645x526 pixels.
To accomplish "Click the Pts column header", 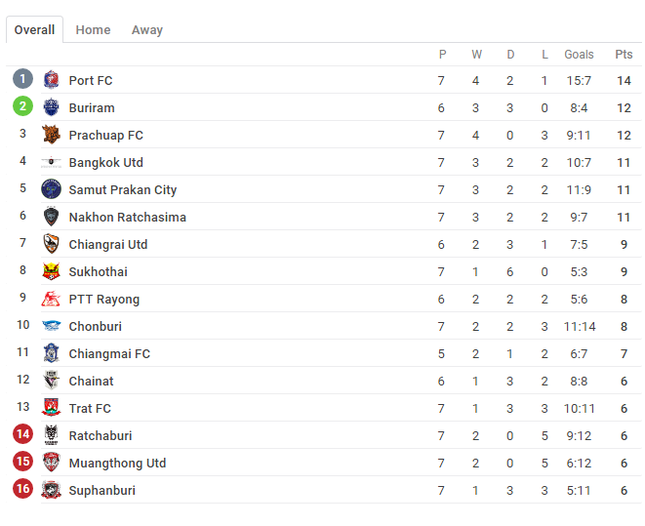I will pyautogui.click(x=624, y=54).
